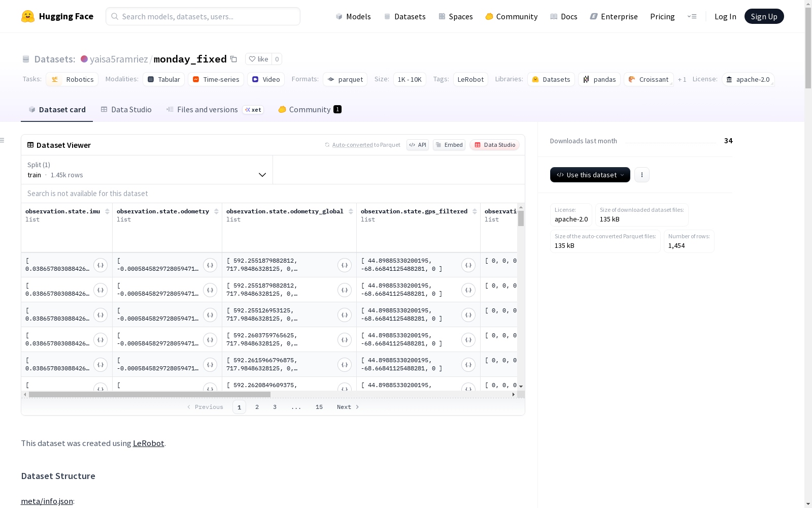Click the 1K - 10K size tag

point(410,79)
